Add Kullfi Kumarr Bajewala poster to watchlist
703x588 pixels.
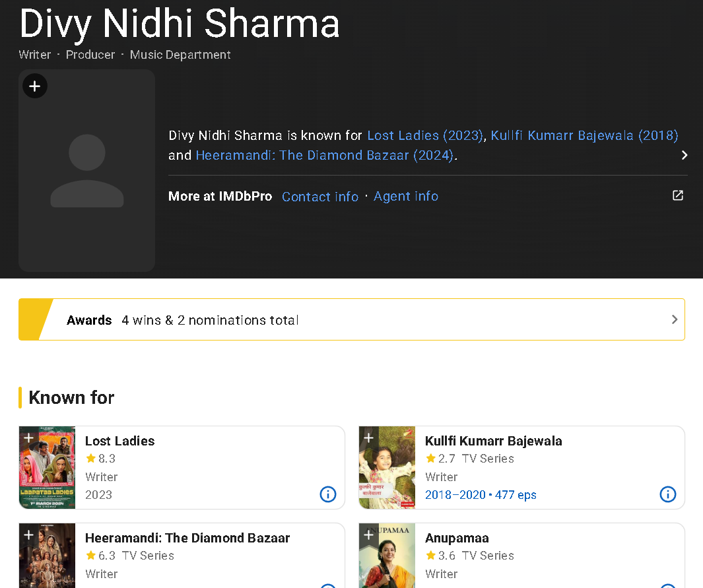(x=368, y=438)
